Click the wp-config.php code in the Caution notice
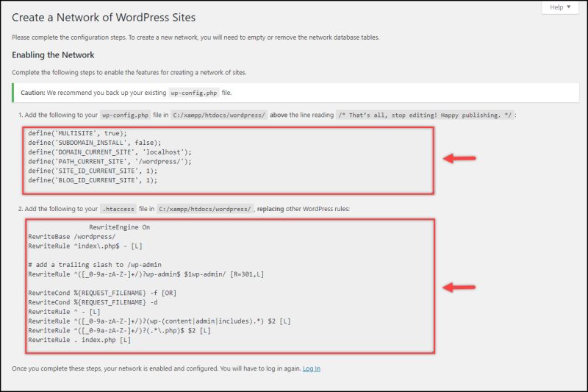Screen dimensions: 588x392 coord(194,93)
